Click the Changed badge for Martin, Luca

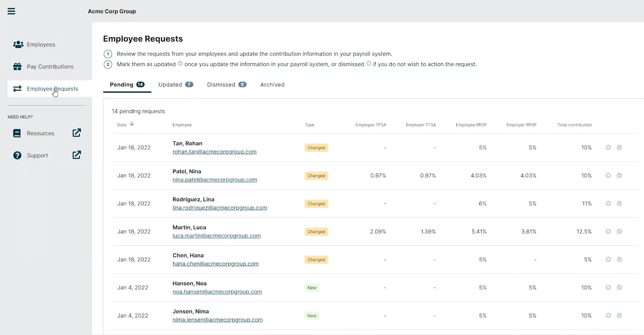(316, 232)
